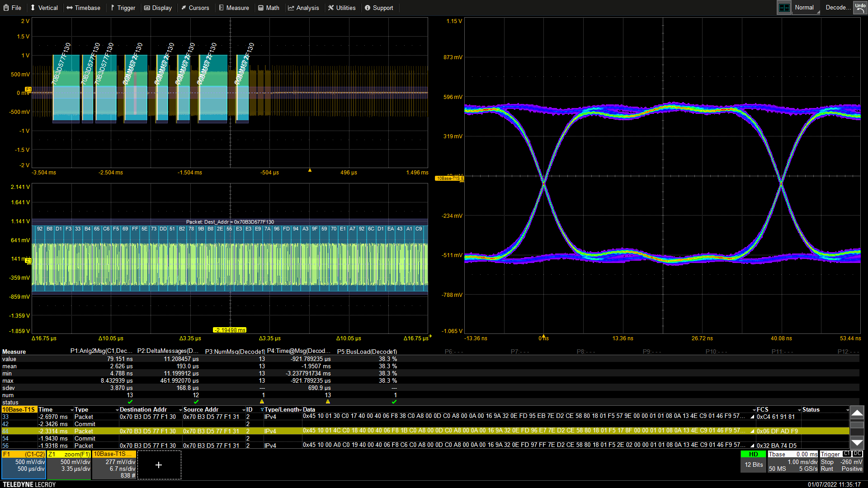Add a new trace with plus box
This screenshot has width=868, height=488.
coord(159,465)
